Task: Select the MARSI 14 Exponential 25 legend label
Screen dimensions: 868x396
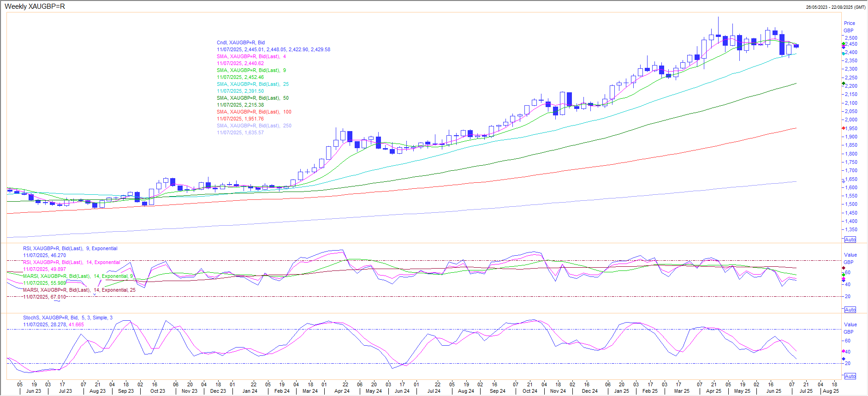Action: tap(79, 290)
